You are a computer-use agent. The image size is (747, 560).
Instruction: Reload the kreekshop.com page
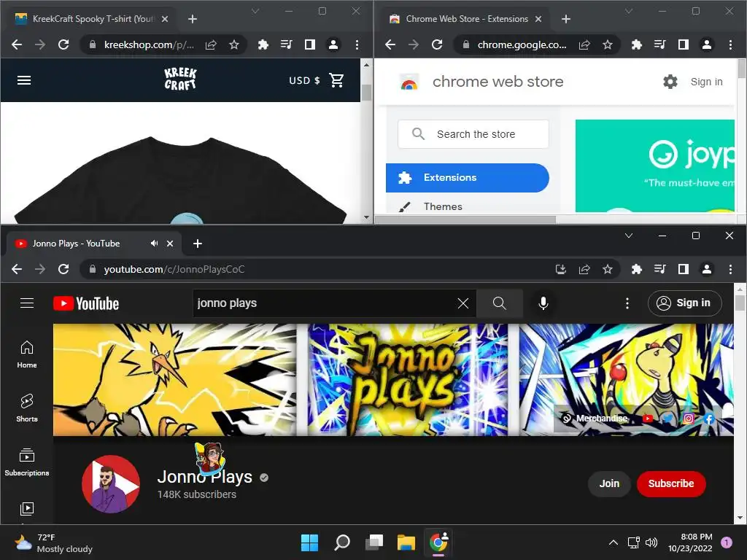[x=63, y=44]
